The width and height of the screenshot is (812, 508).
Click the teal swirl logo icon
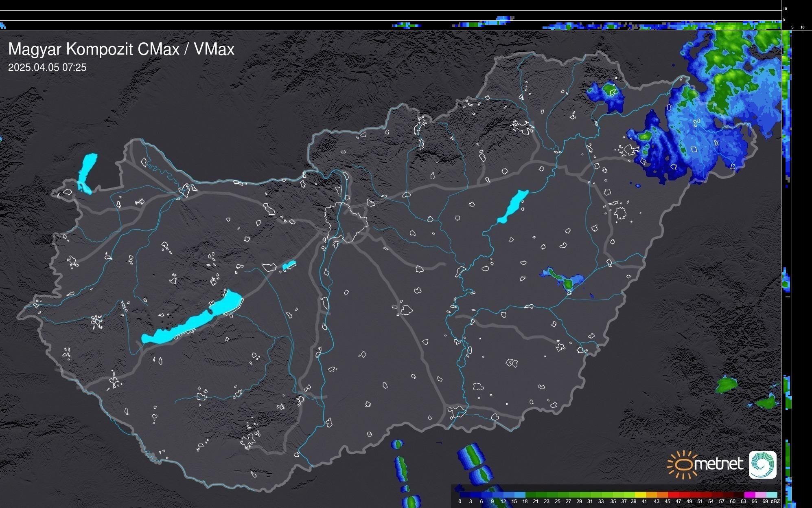[762, 464]
